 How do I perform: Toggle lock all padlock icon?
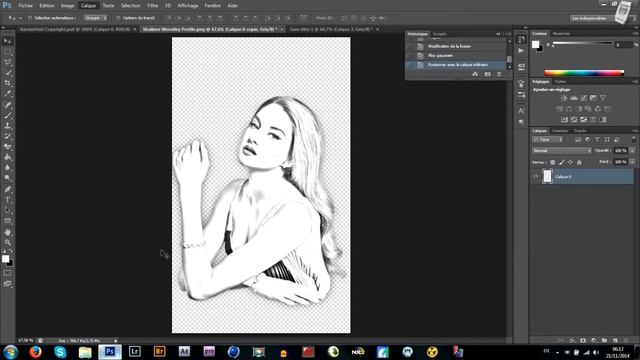(579, 162)
